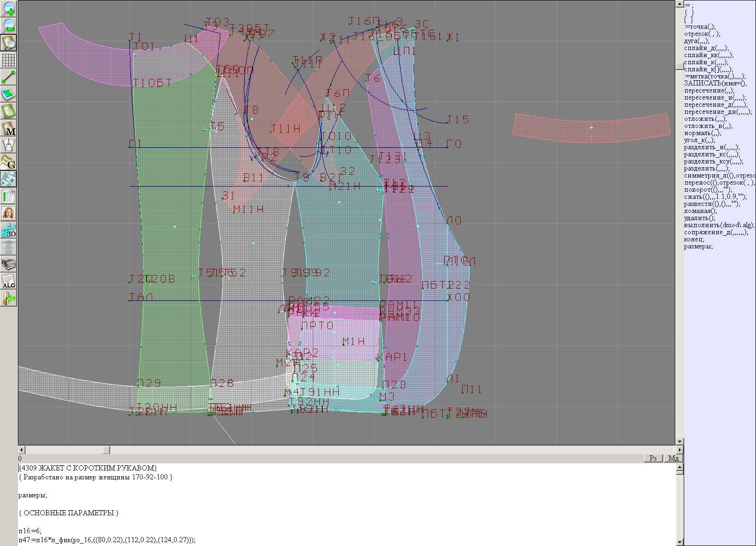Click the code editor's scroll down arrow
The height and width of the screenshot is (546, 756).
[x=679, y=542]
